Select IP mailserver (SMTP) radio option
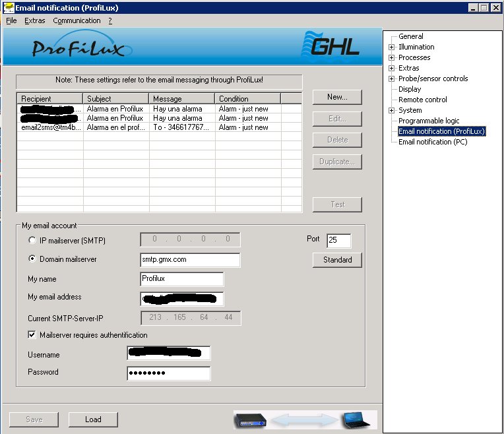The height and width of the screenshot is (434, 504). tap(32, 240)
